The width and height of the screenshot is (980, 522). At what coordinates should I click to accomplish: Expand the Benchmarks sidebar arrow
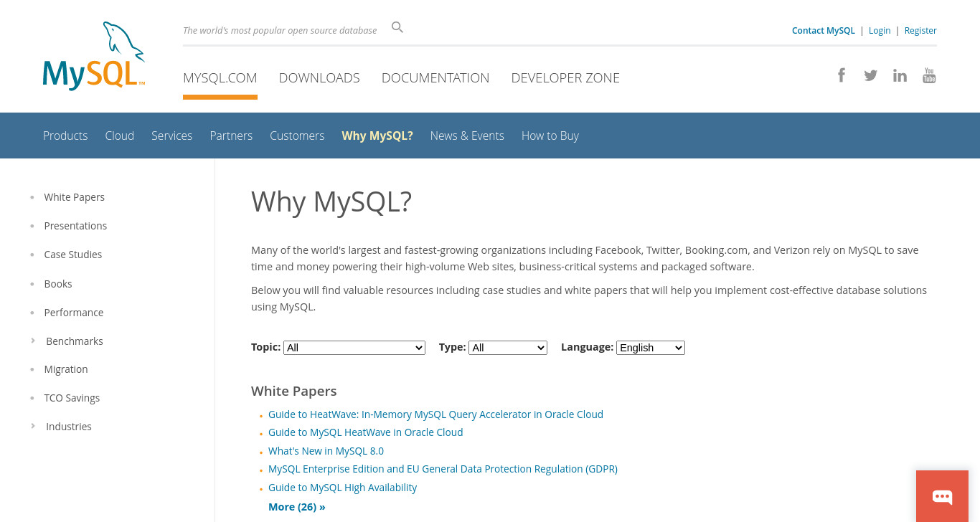(x=33, y=341)
